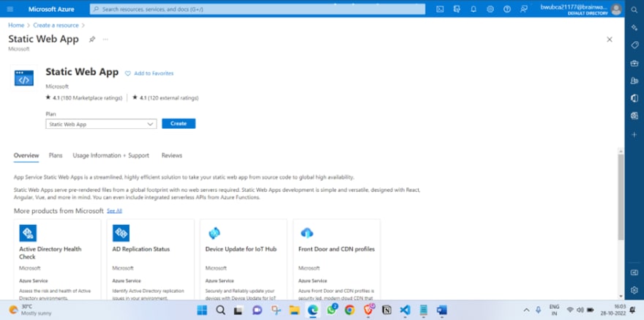Image resolution: width=644 pixels, height=320 pixels.
Task: Switch to the Overview tab
Action: pyautogui.click(x=26, y=155)
